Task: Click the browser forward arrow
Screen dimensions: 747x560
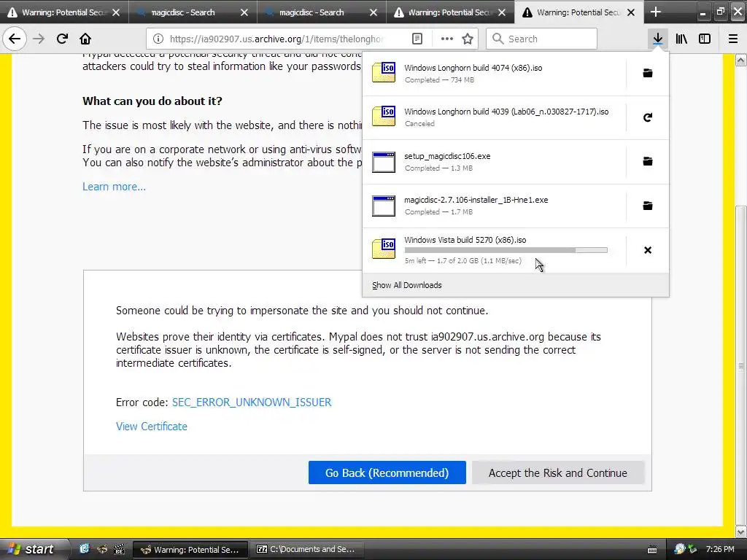Action: (x=39, y=39)
